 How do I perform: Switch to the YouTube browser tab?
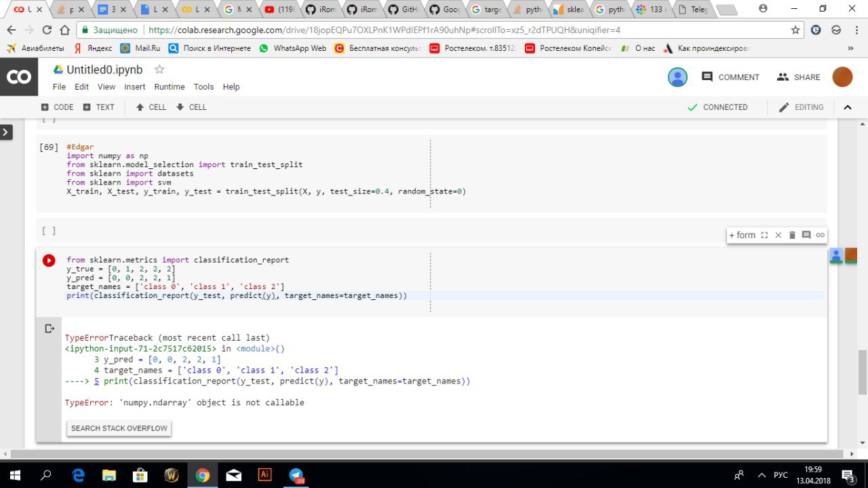[x=279, y=10]
